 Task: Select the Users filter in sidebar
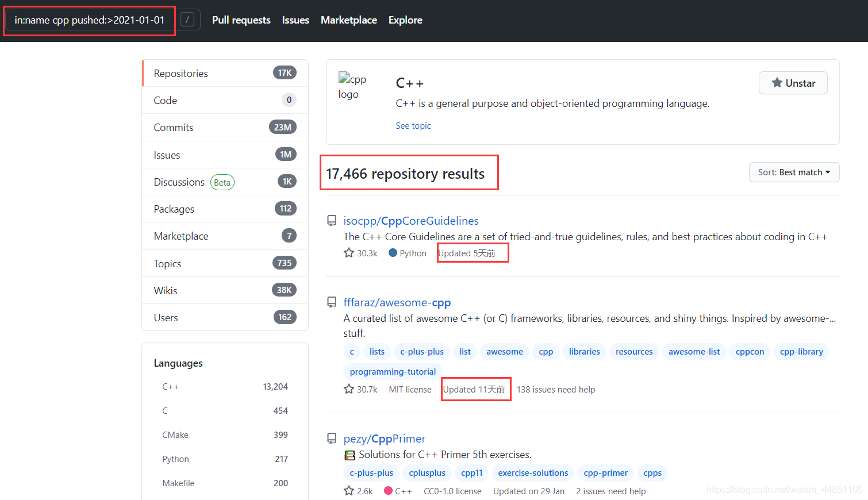pyautogui.click(x=225, y=317)
